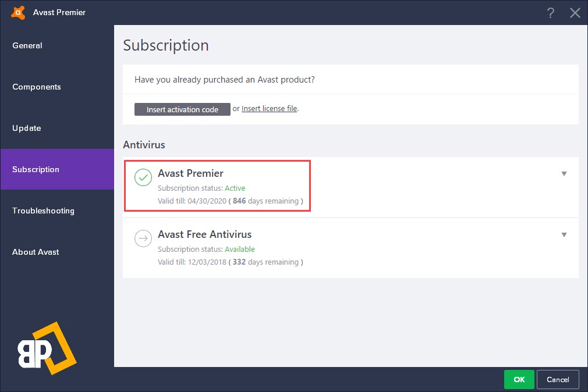Follow the Insert license file link
Viewport: 588px width, 392px height.
coord(269,109)
